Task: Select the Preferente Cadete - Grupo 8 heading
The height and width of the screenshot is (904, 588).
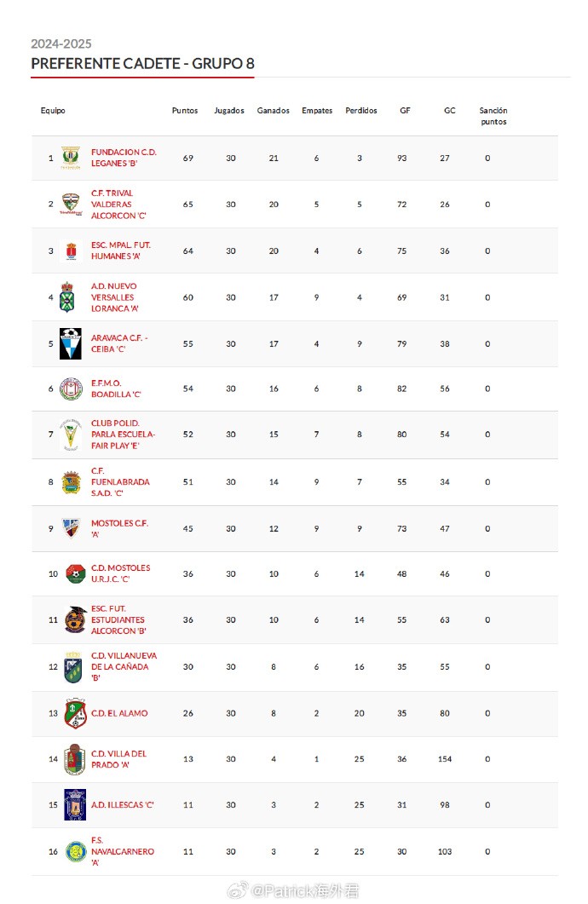Action: click(x=142, y=63)
